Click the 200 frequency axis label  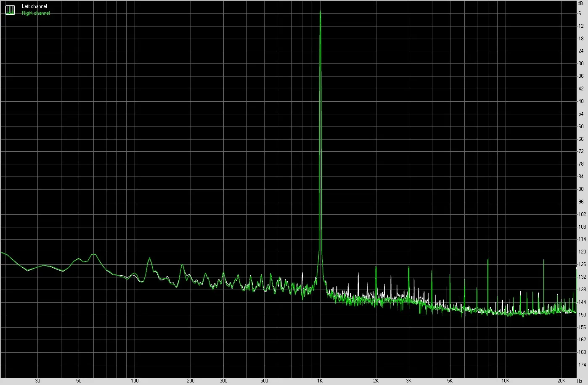click(191, 381)
